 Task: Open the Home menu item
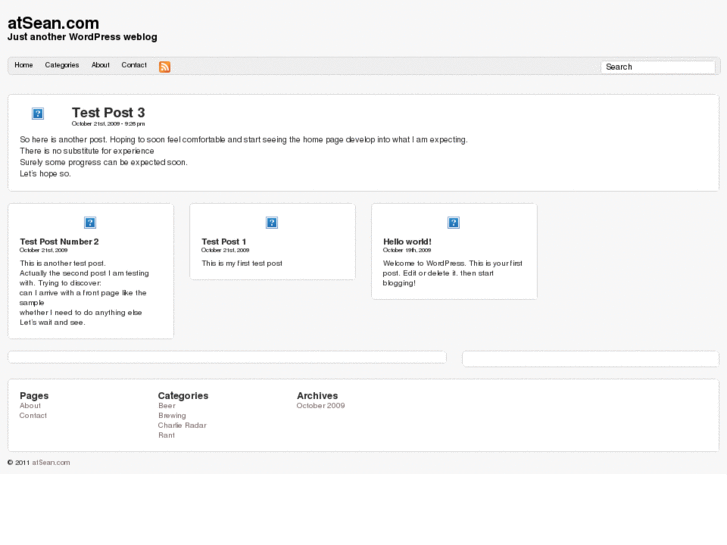(x=24, y=65)
